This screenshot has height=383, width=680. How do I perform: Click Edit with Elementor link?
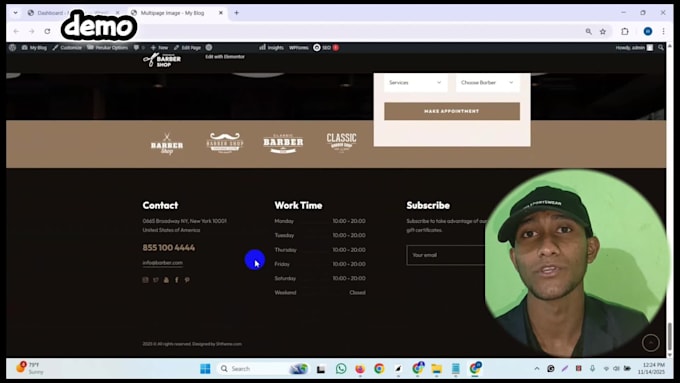(225, 57)
